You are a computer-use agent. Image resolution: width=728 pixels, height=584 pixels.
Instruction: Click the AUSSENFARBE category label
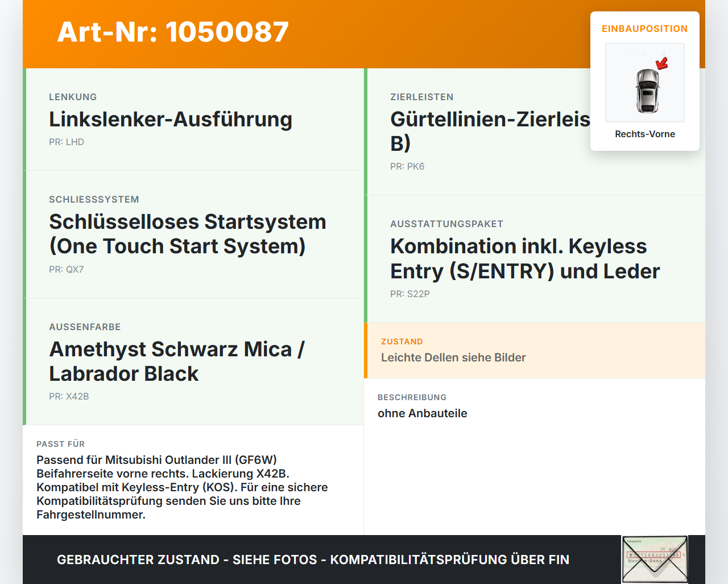tap(85, 327)
